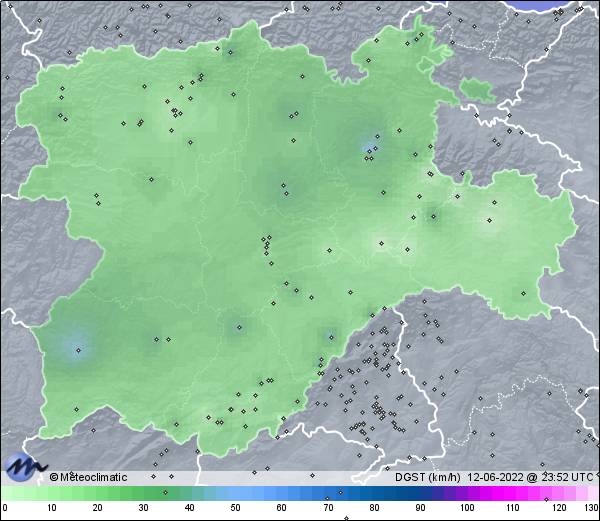Select station marker in the eastern dark-green spot
This screenshot has width=600, height=521.
433,217
